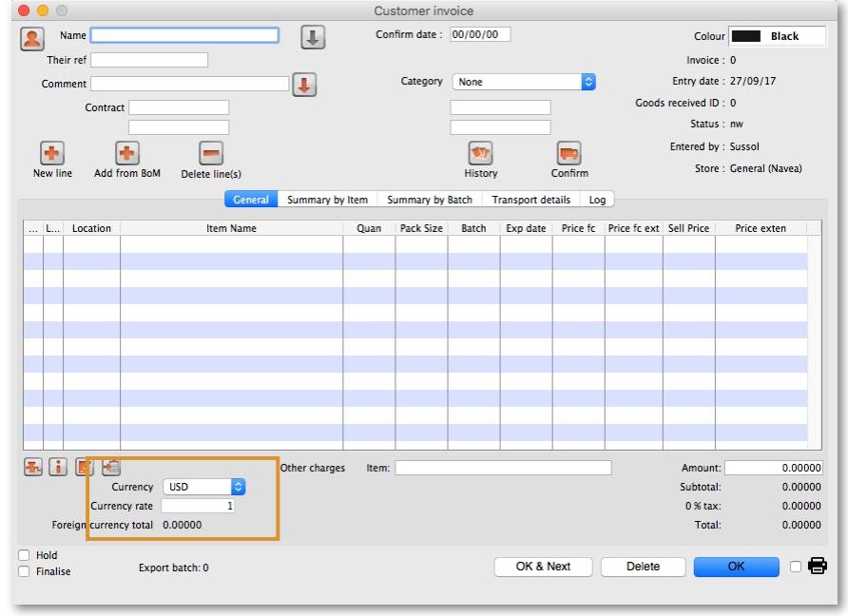Click the red down arrow beside Comment

(x=304, y=85)
